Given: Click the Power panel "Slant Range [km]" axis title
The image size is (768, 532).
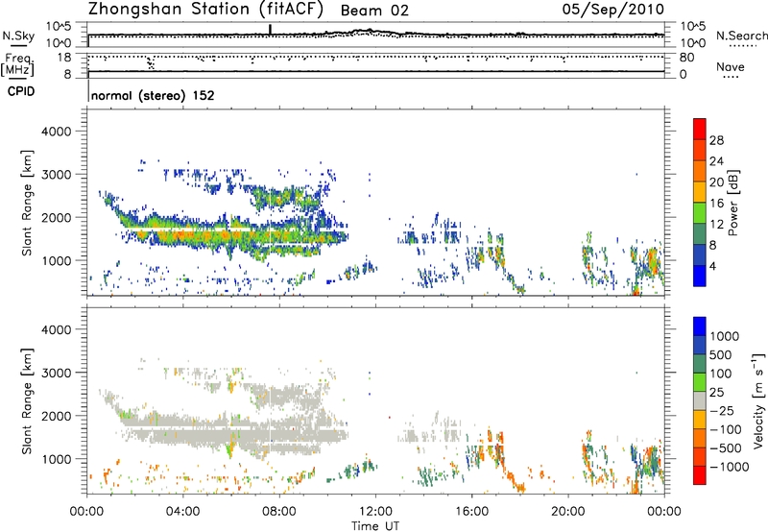Looking at the screenshot, I should pos(27,203).
